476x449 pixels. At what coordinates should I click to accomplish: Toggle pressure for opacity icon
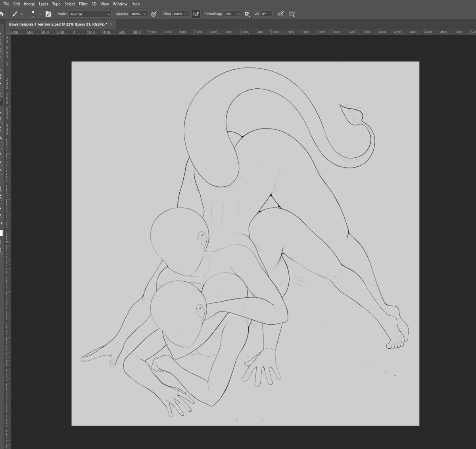click(x=154, y=14)
